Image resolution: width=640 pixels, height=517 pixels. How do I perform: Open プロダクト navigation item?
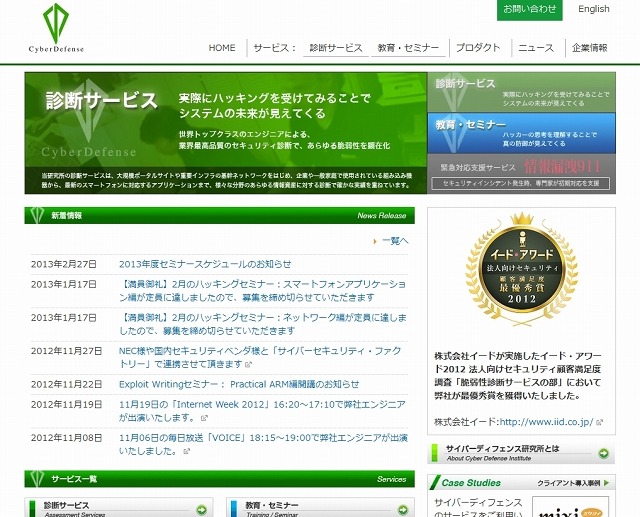point(478,48)
